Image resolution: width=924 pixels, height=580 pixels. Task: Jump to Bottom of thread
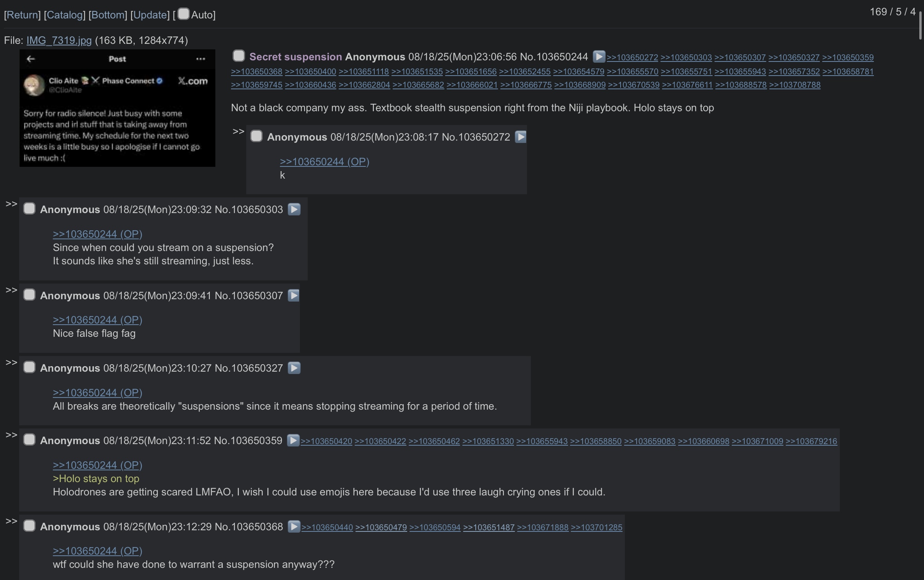tap(108, 15)
